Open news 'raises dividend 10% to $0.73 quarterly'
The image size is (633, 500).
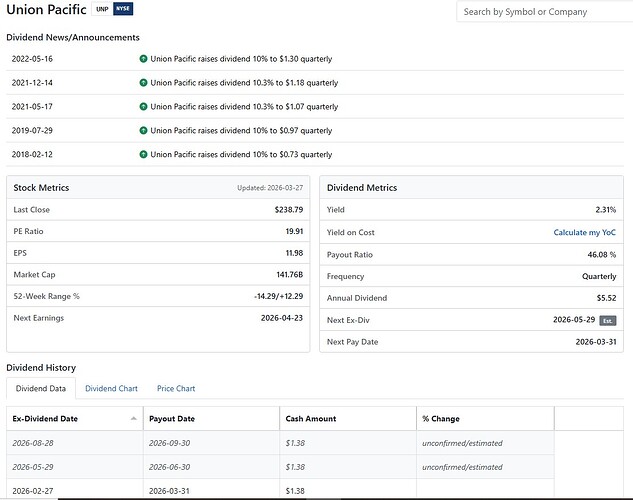[x=241, y=154]
